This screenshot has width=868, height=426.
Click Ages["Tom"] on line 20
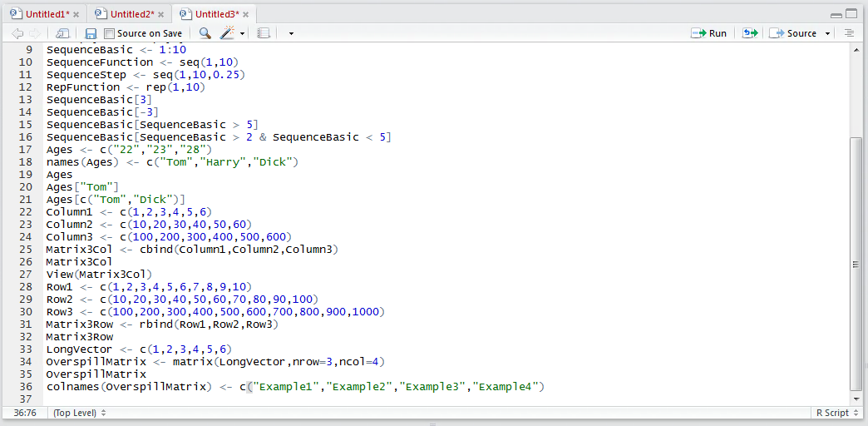click(82, 187)
